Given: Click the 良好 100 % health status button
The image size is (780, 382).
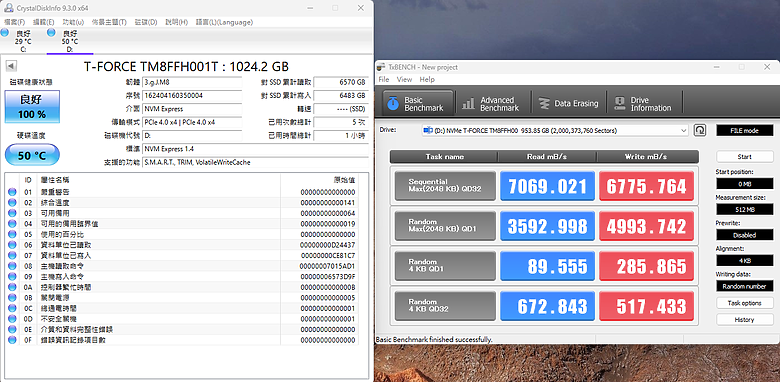Looking at the screenshot, I should point(32,106).
